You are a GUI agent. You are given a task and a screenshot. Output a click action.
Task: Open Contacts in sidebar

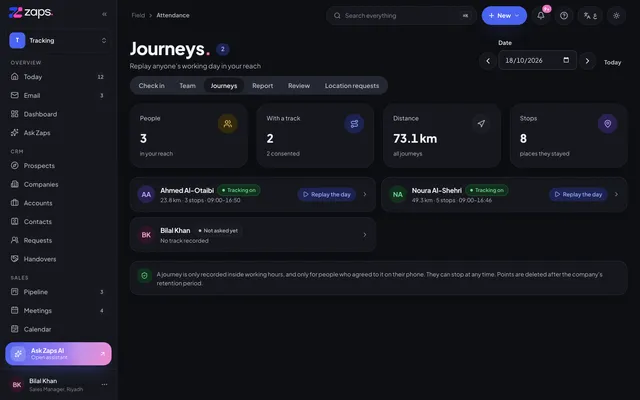pos(58,222)
